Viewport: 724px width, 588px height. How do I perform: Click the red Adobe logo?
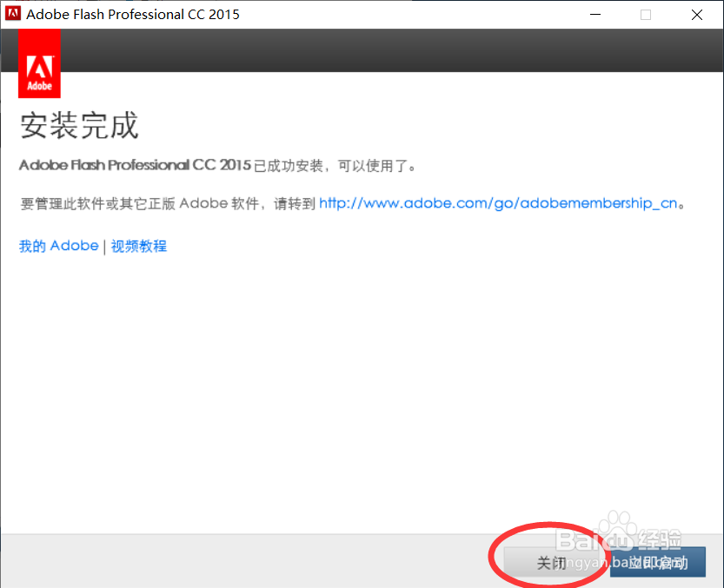click(39, 63)
